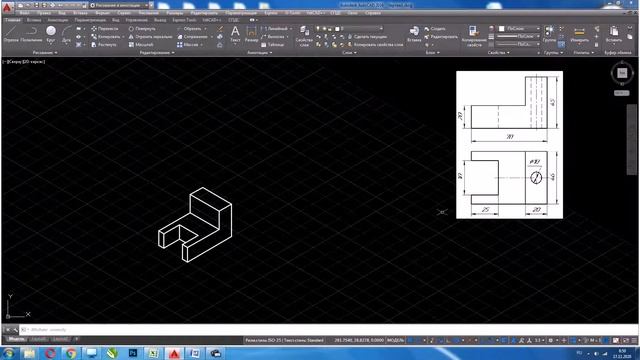The height and width of the screenshot is (360, 640).
Task: Click the ViewCube in the drawing area
Action: (x=622, y=73)
